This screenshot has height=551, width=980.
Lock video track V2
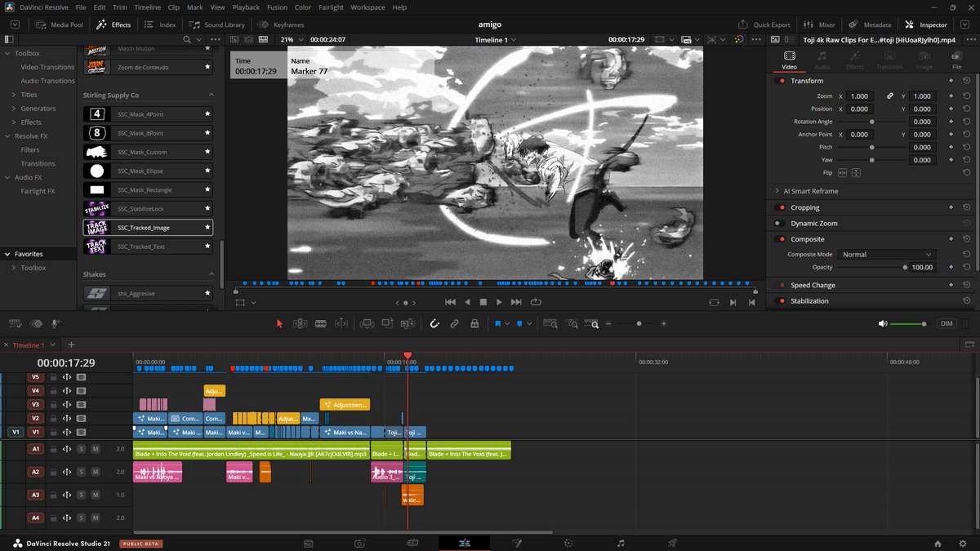(53, 419)
